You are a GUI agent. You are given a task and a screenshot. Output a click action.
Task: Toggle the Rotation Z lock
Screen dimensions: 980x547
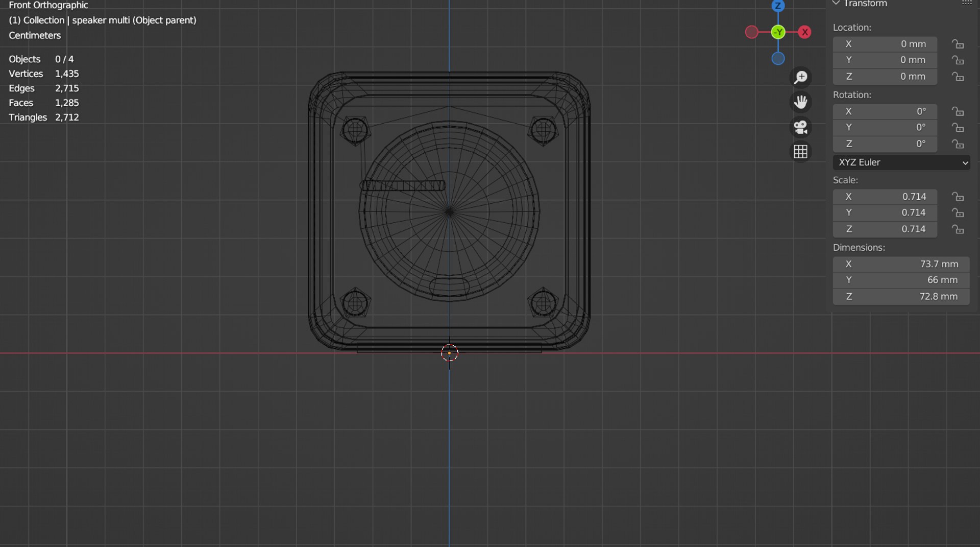tap(958, 144)
